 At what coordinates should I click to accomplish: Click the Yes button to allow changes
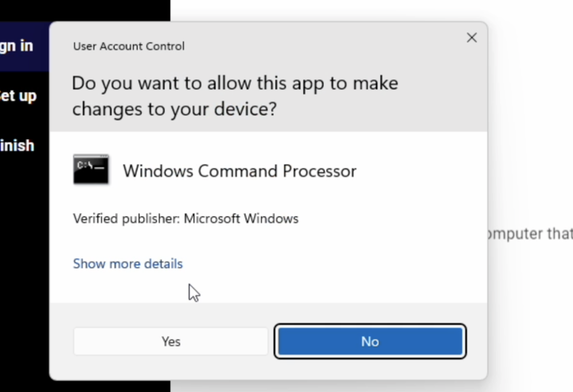pos(170,341)
